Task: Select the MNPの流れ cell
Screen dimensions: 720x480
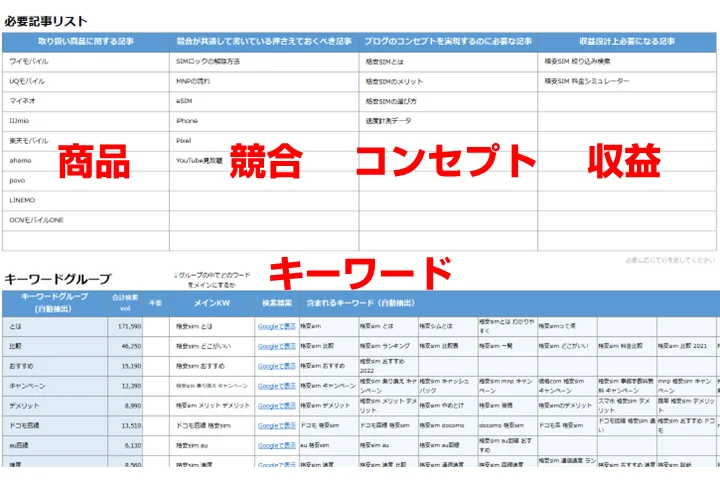Action: pyautogui.click(x=264, y=81)
